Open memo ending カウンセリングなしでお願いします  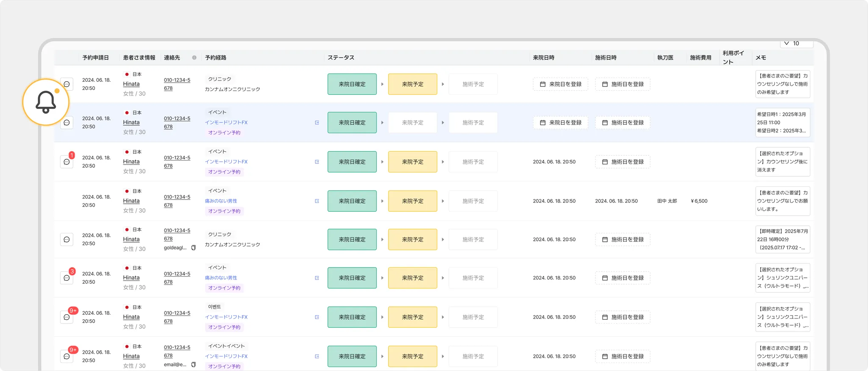point(783,201)
